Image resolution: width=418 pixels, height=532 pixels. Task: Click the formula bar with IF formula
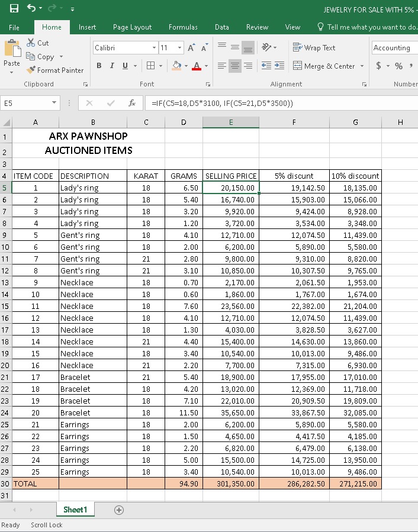coord(281,103)
